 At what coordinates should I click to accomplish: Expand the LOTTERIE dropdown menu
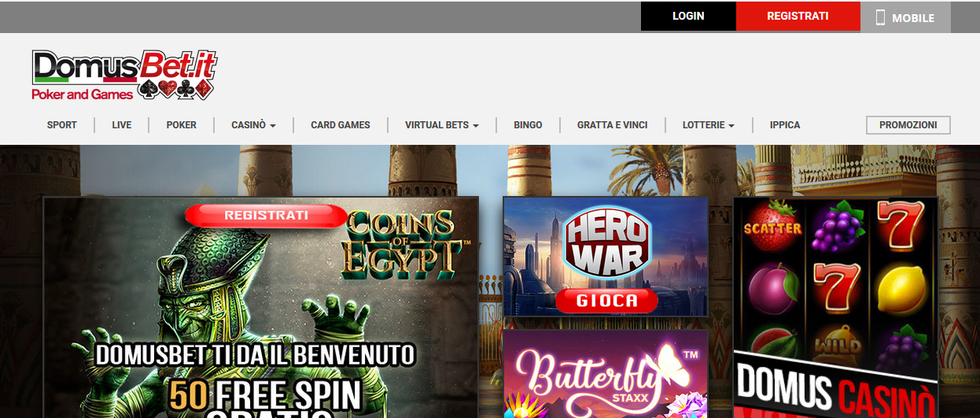[x=709, y=125]
